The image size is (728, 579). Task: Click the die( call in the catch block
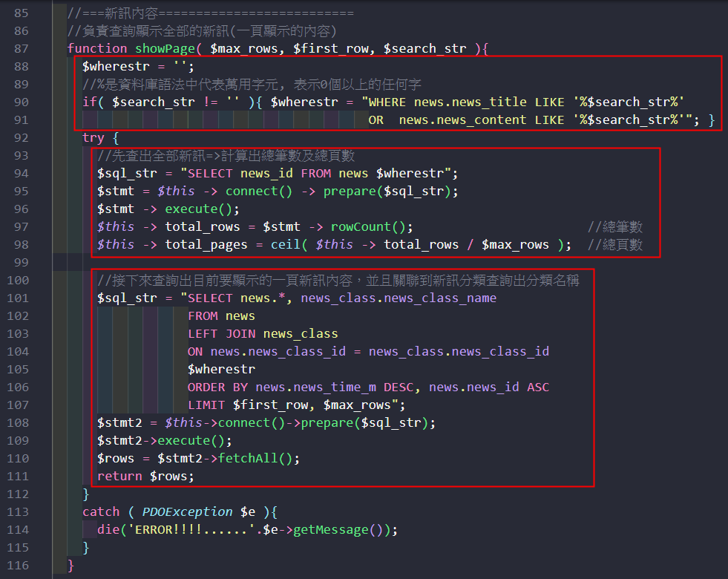[108, 529]
